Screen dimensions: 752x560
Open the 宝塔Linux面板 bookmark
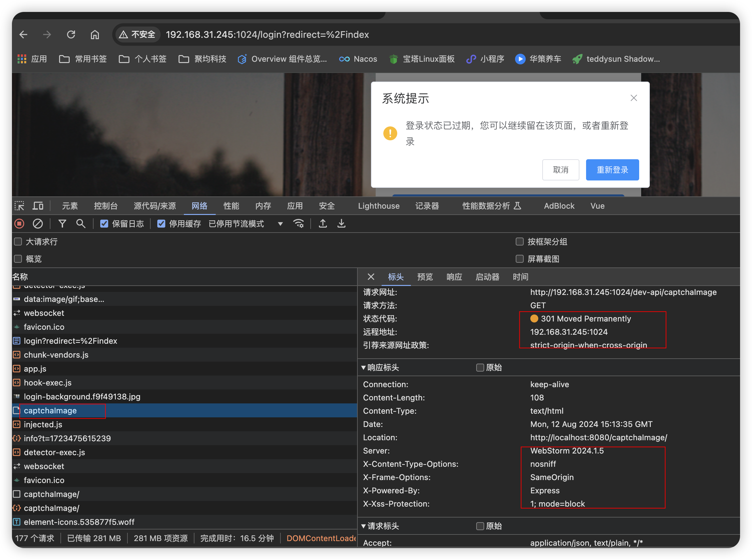[422, 59]
